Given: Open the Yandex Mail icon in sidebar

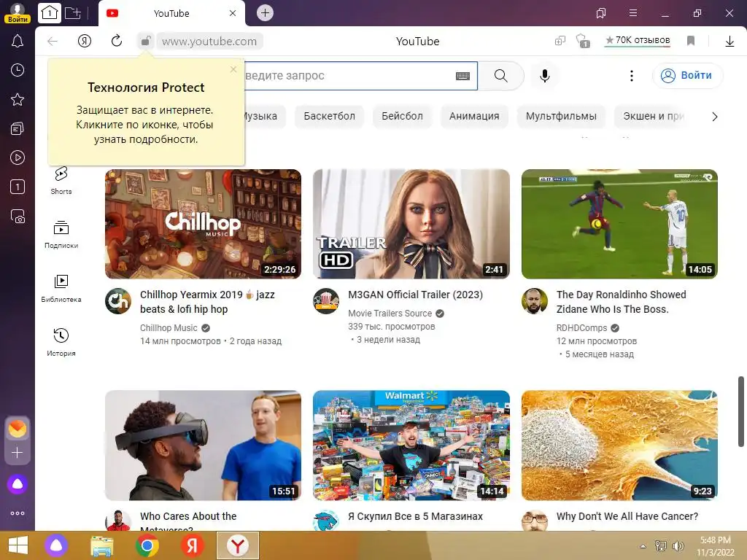Looking at the screenshot, I should click(x=18, y=429).
